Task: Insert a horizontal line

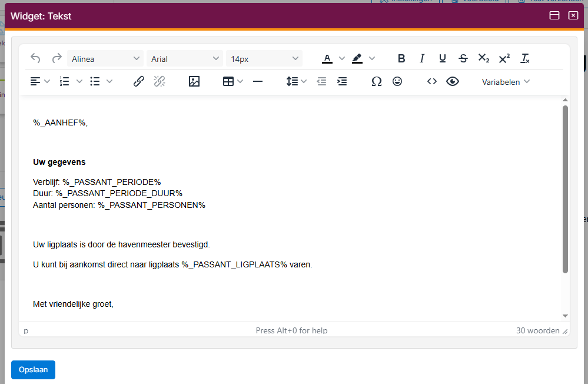Action: [257, 82]
